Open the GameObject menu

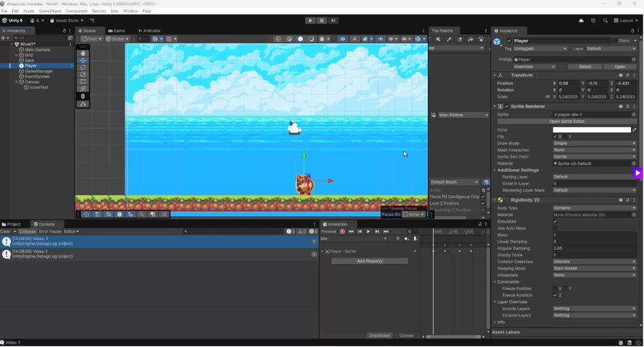[50, 11]
